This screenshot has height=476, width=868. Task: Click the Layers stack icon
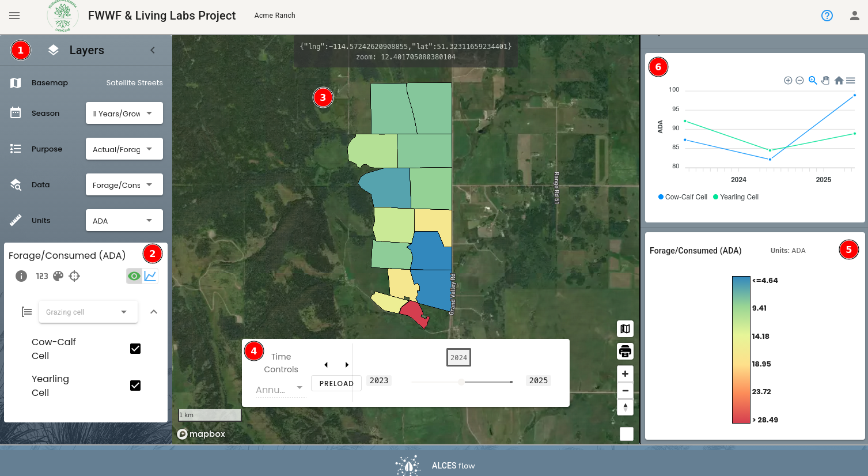point(53,50)
